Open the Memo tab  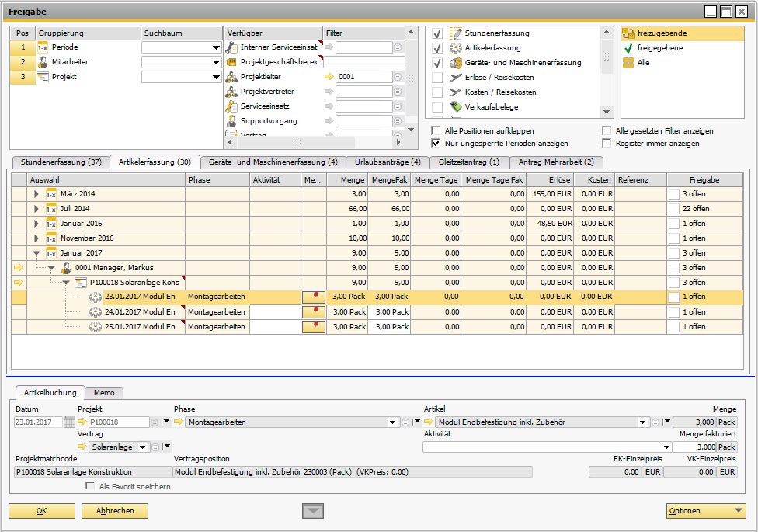coord(104,393)
